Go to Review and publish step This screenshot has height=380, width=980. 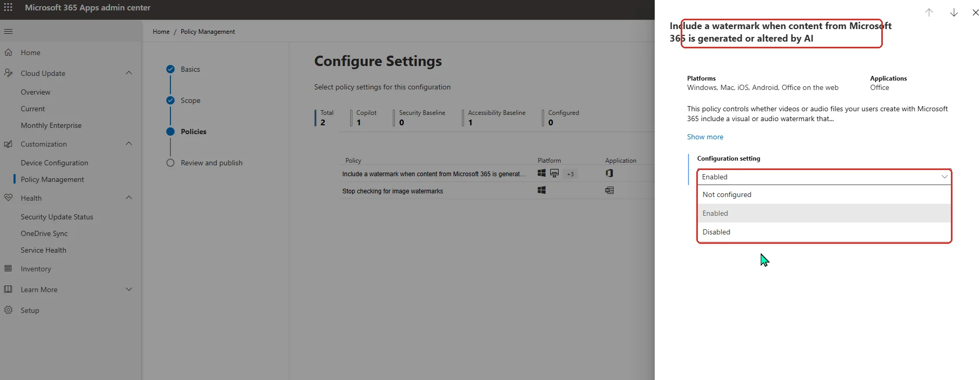point(211,163)
